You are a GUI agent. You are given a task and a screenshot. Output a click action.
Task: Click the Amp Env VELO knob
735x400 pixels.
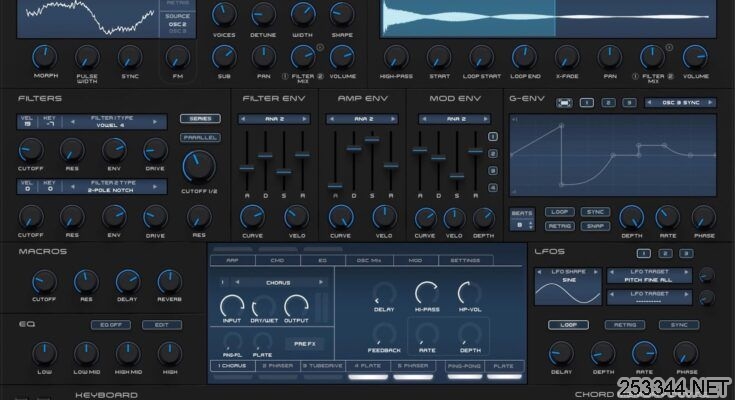(x=384, y=217)
